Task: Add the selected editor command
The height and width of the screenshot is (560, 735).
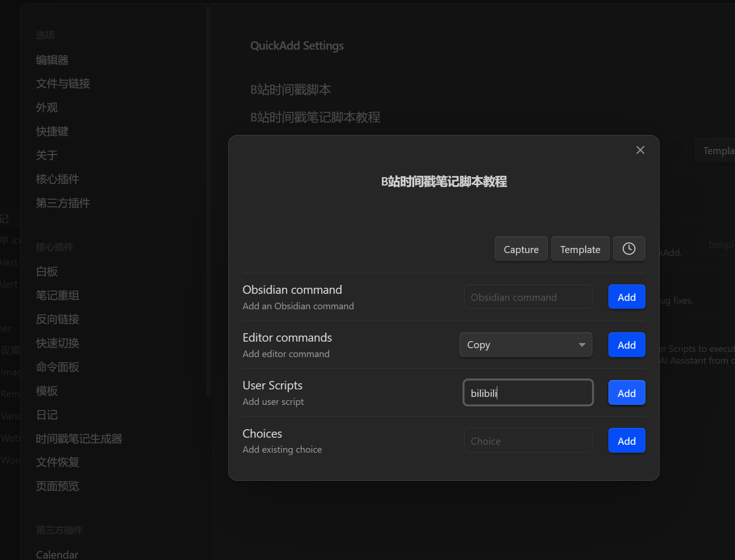Action: [626, 345]
